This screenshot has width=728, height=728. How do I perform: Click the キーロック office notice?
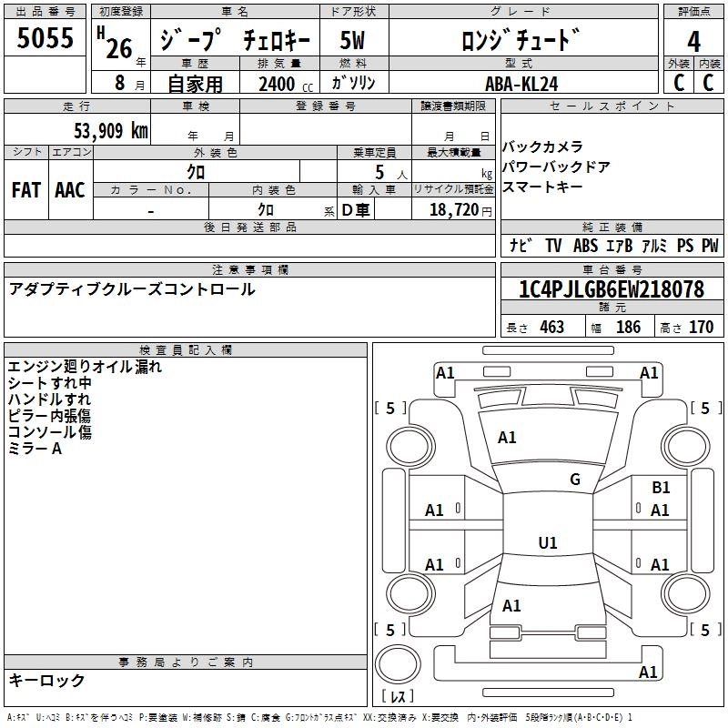(x=46, y=681)
